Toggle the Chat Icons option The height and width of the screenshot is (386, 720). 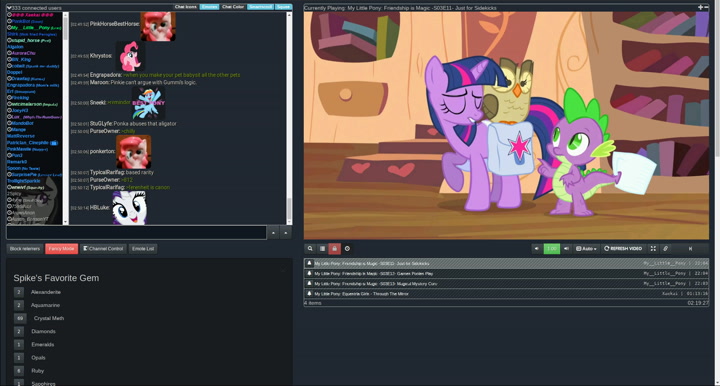pyautogui.click(x=186, y=7)
